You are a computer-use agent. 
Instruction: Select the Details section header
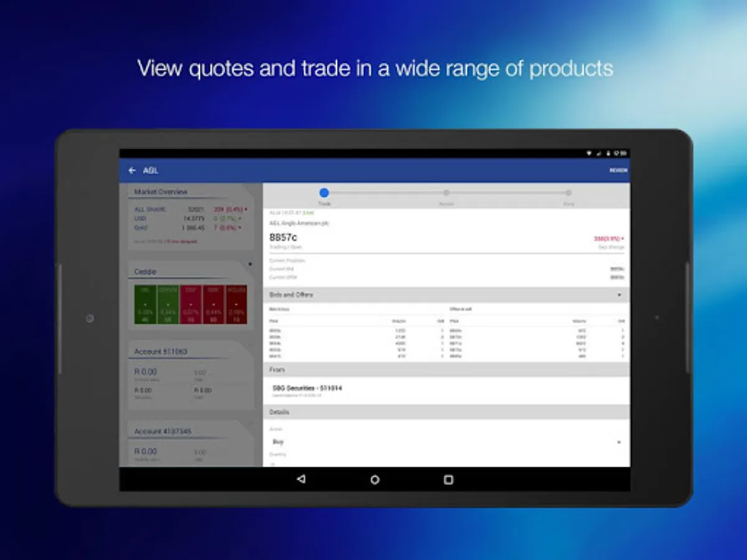[446, 412]
